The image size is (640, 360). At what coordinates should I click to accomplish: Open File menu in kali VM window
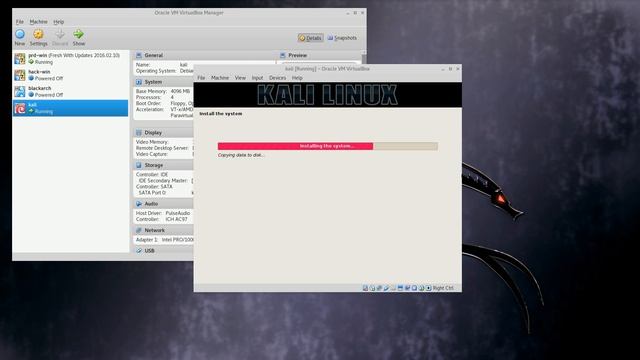click(x=201, y=78)
